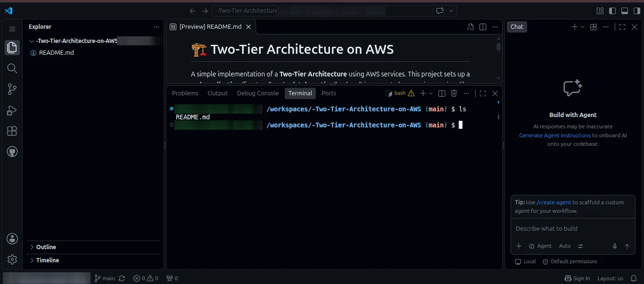Start voice chat with microphone
The width and height of the screenshot is (644, 284).
[615, 246]
